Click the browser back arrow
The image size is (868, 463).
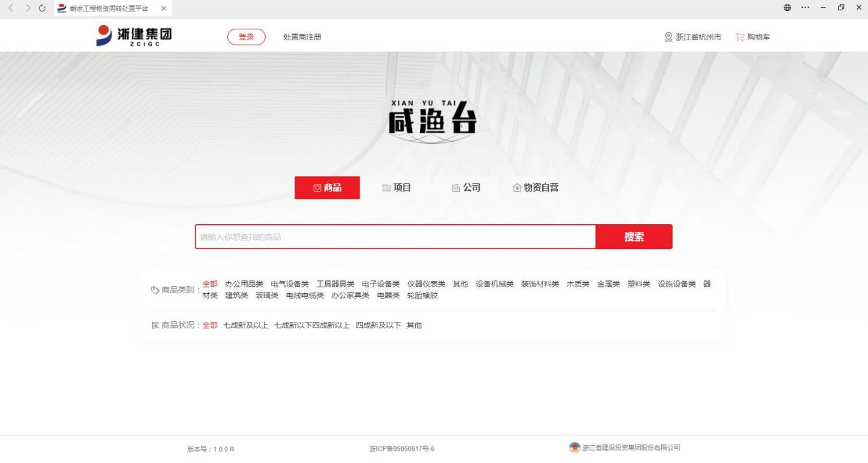(x=11, y=8)
